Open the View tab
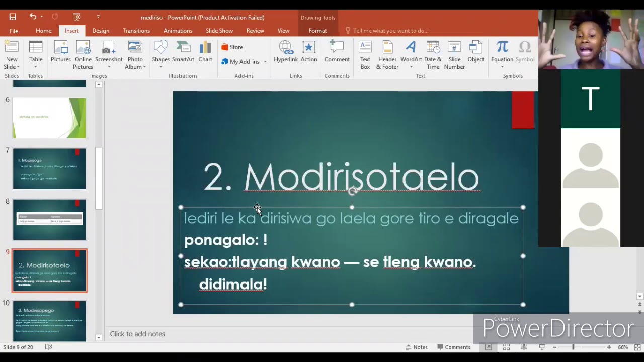Screen dimensions: 644x362 point(283,31)
